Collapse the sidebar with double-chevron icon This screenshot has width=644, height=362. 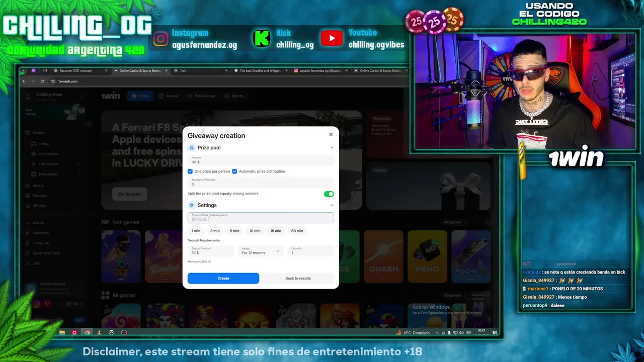(89, 124)
